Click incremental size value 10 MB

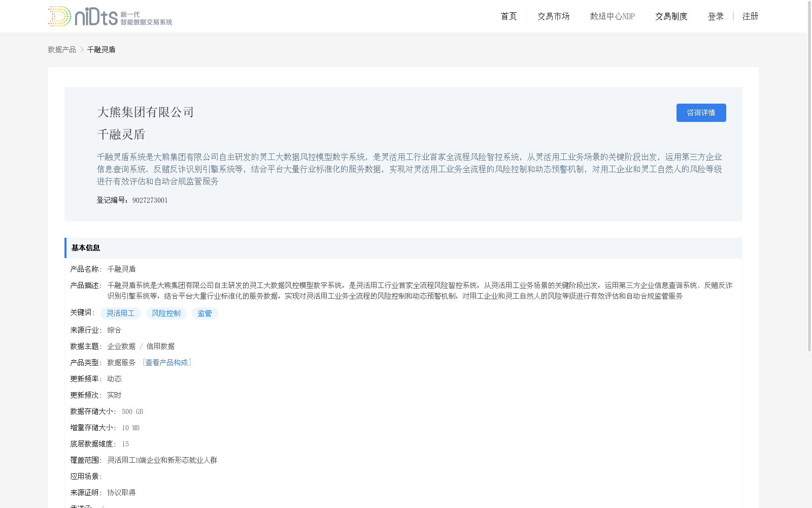[x=130, y=428]
